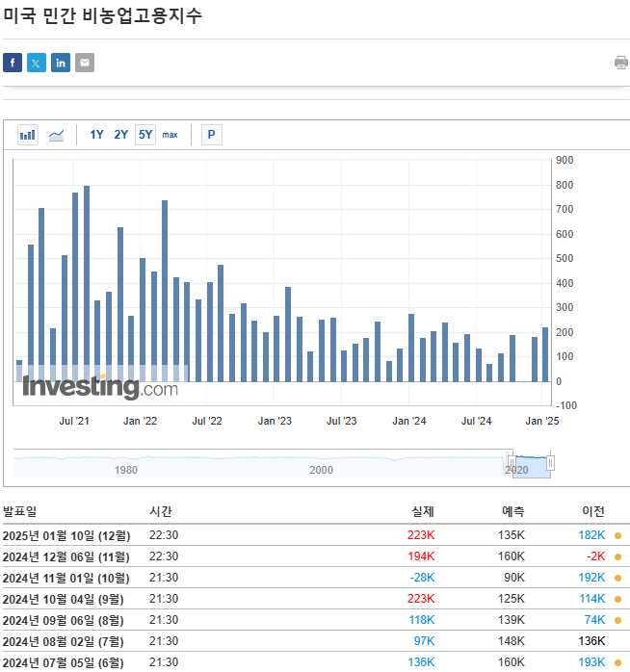Viewport: 630px width, 672px height.
Task: Click the orange revision dot beside 182K
Action: pyautogui.click(x=618, y=535)
